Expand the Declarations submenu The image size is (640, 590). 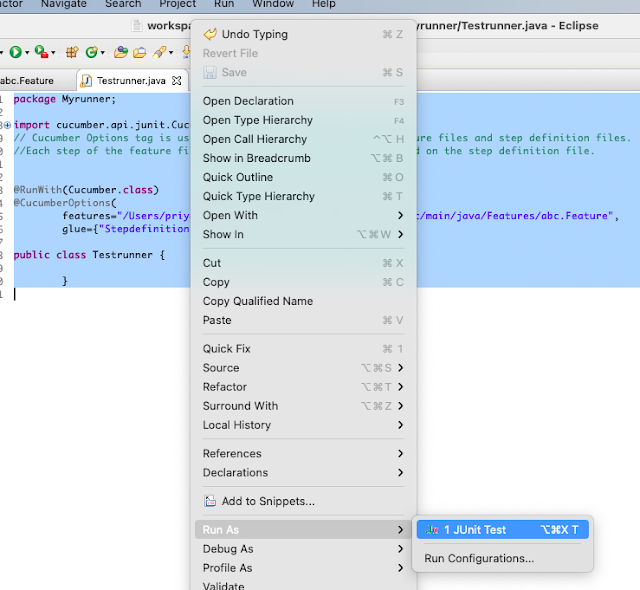303,472
